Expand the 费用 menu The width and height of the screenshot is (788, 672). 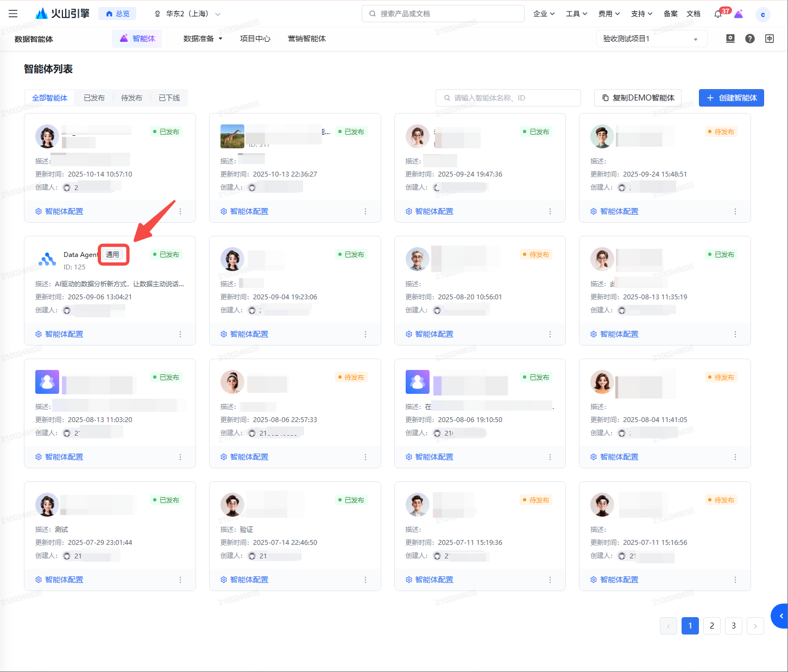point(609,14)
